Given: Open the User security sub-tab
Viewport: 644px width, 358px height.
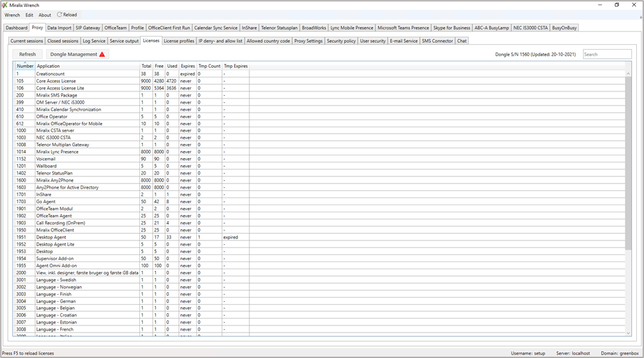Looking at the screenshot, I should pos(373,41).
